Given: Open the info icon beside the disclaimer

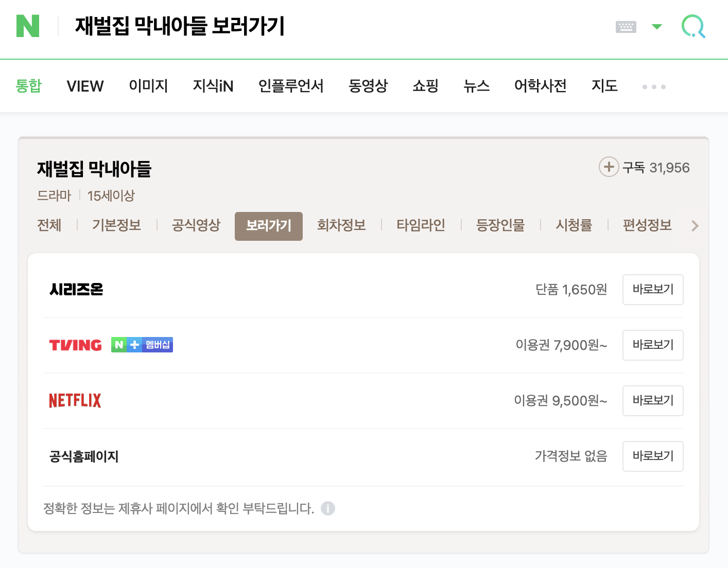Looking at the screenshot, I should point(328,508).
